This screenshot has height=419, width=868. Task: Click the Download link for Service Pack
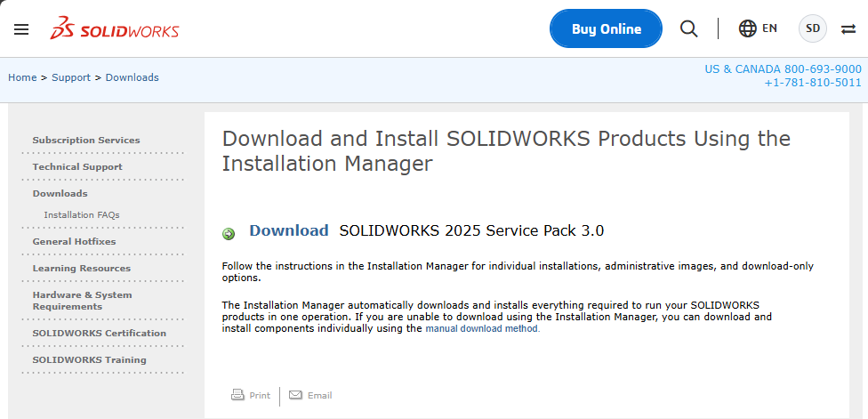(x=289, y=230)
